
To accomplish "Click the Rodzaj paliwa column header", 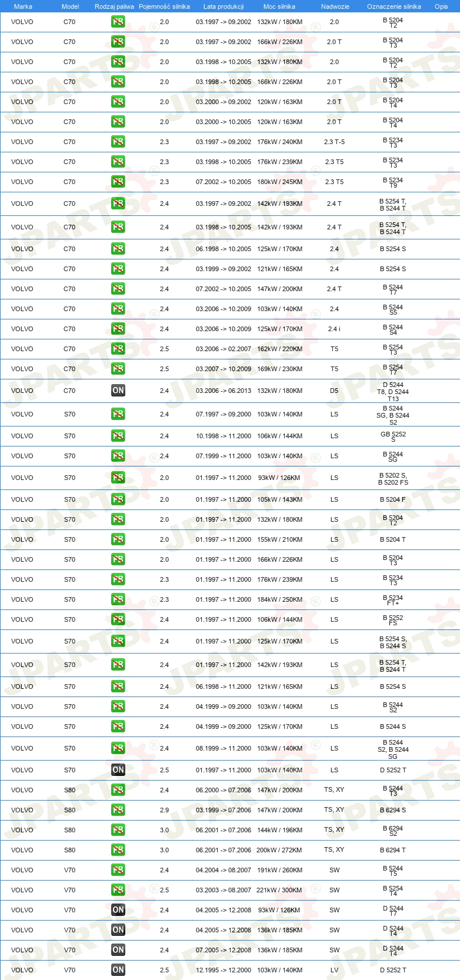I will [x=114, y=6].
